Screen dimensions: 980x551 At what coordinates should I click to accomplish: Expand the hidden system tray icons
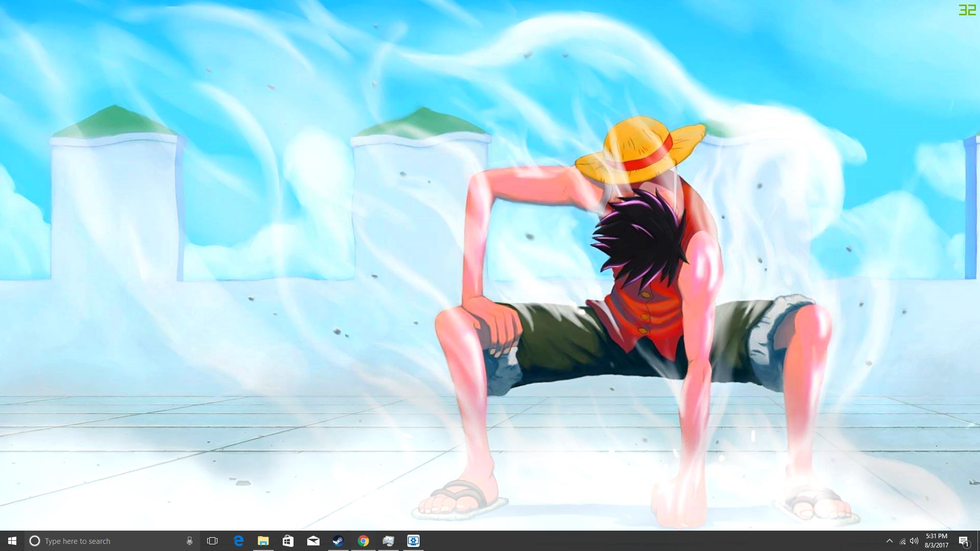(x=890, y=541)
